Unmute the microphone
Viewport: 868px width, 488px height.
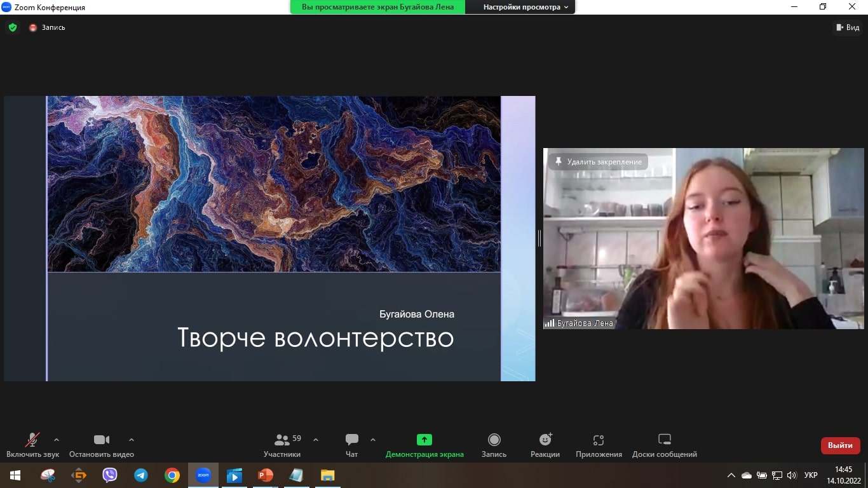tap(32, 445)
